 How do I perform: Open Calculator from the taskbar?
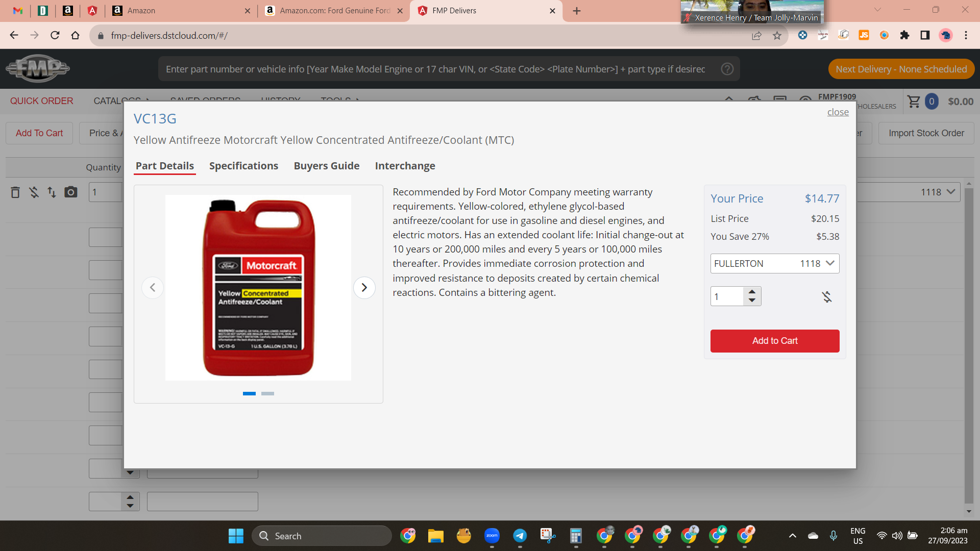click(x=576, y=536)
